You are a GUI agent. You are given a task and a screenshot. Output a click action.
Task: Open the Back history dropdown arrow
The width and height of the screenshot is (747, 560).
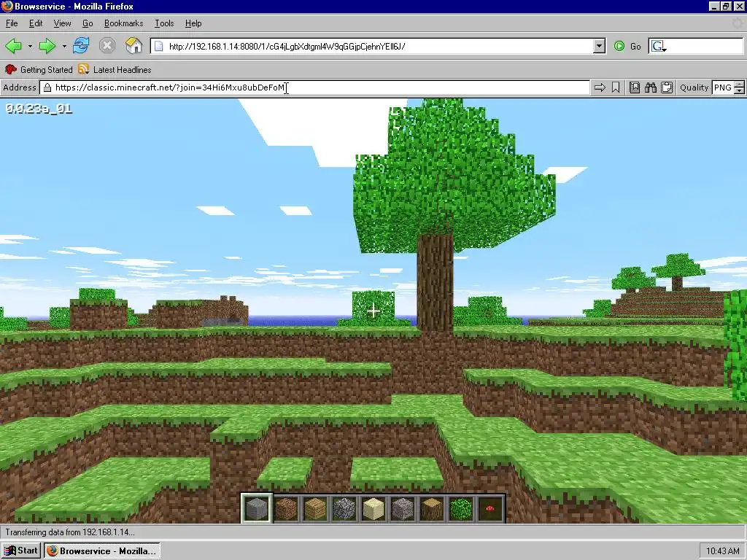coord(30,46)
